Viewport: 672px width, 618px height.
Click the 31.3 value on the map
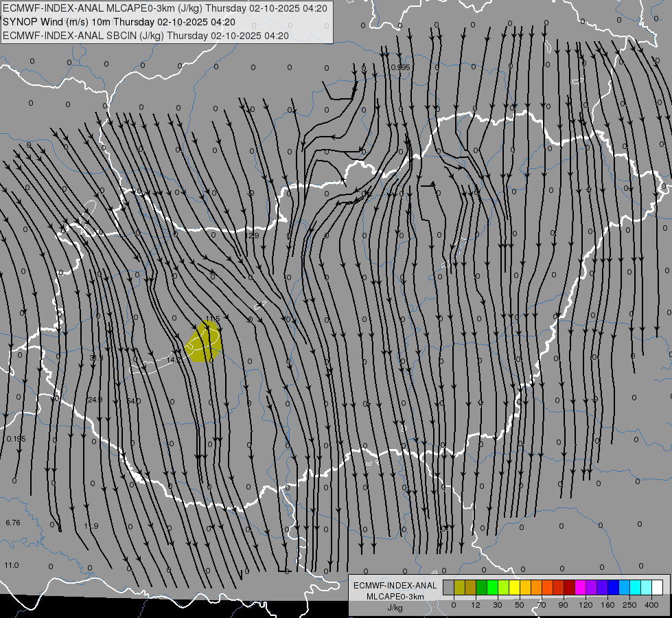[x=96, y=358]
